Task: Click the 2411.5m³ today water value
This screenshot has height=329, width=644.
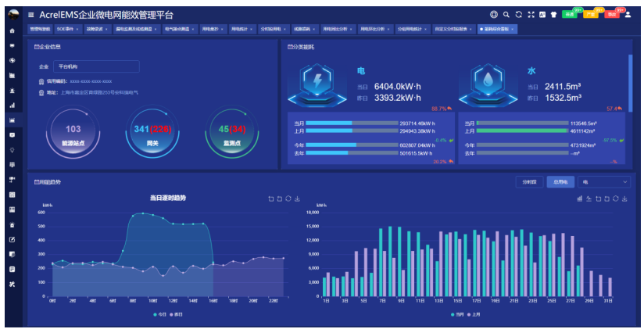Action: click(563, 87)
